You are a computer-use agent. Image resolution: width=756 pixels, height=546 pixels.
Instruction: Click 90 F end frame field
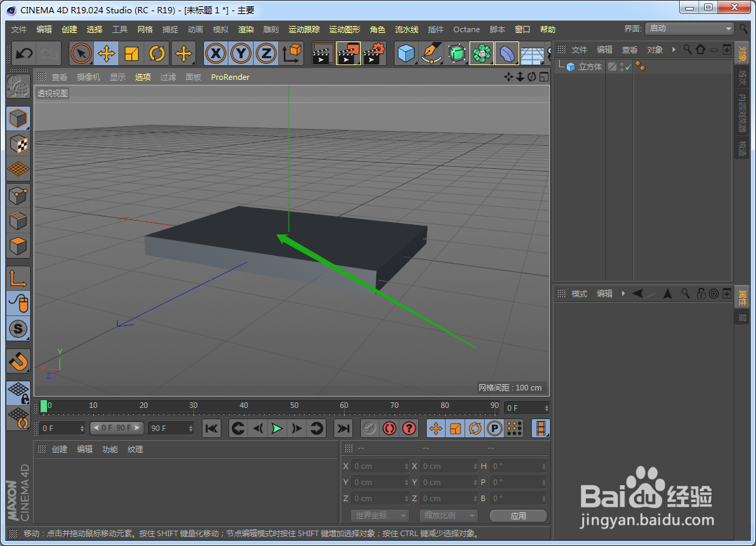tap(171, 428)
